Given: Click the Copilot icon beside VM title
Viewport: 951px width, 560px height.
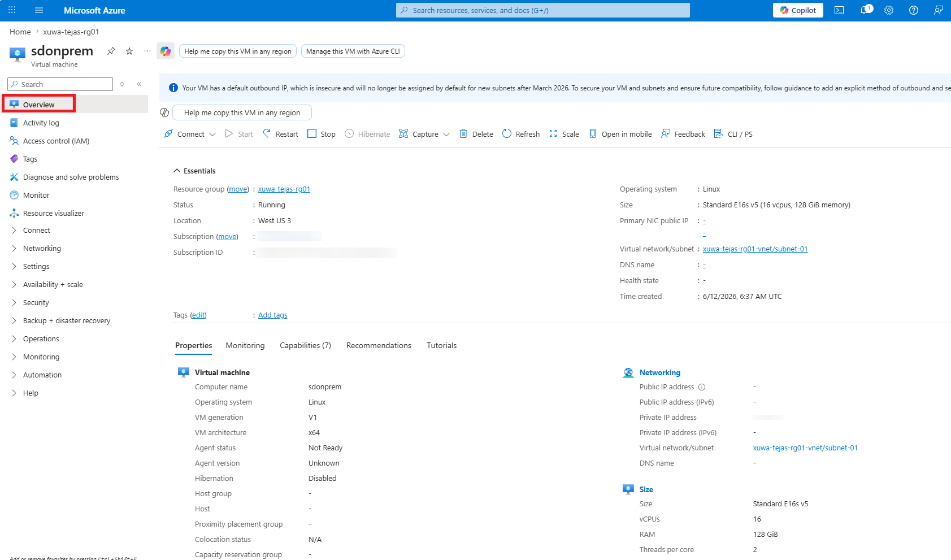Looking at the screenshot, I should [x=166, y=51].
